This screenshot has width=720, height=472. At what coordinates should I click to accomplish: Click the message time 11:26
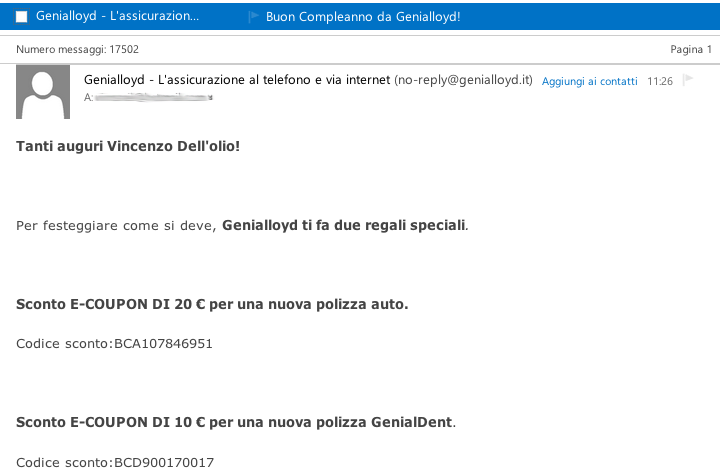(660, 82)
